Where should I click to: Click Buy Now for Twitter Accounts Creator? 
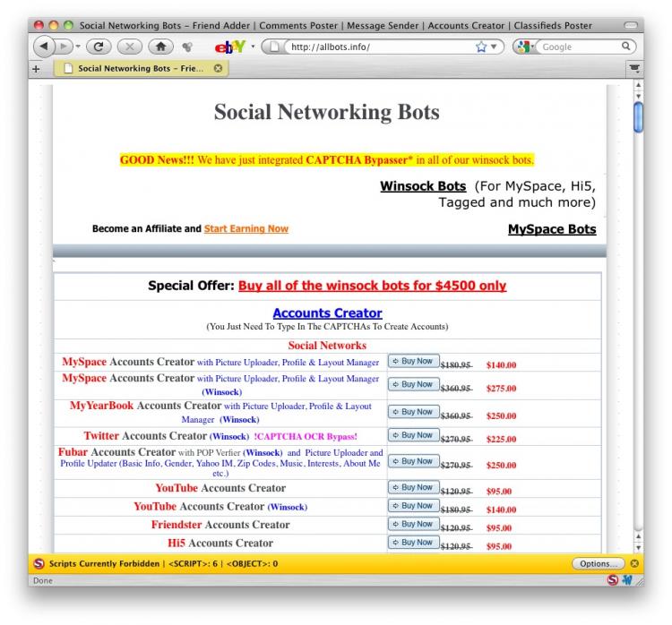click(x=412, y=435)
